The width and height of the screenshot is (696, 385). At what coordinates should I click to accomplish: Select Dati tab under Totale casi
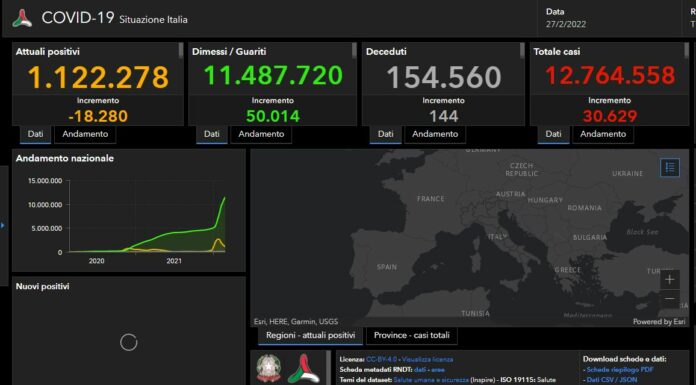tap(554, 134)
